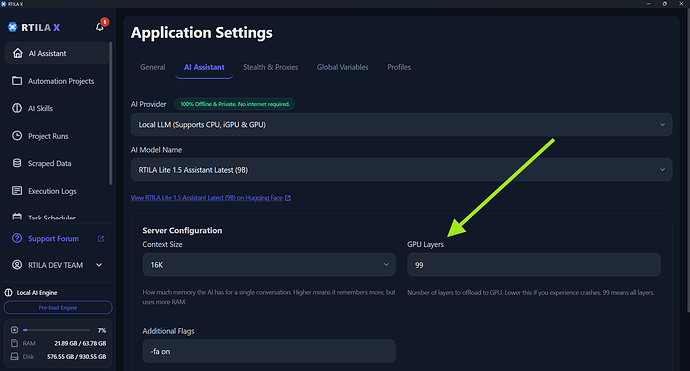
Task: Open the Context Size 16K dropdown
Action: (x=269, y=264)
